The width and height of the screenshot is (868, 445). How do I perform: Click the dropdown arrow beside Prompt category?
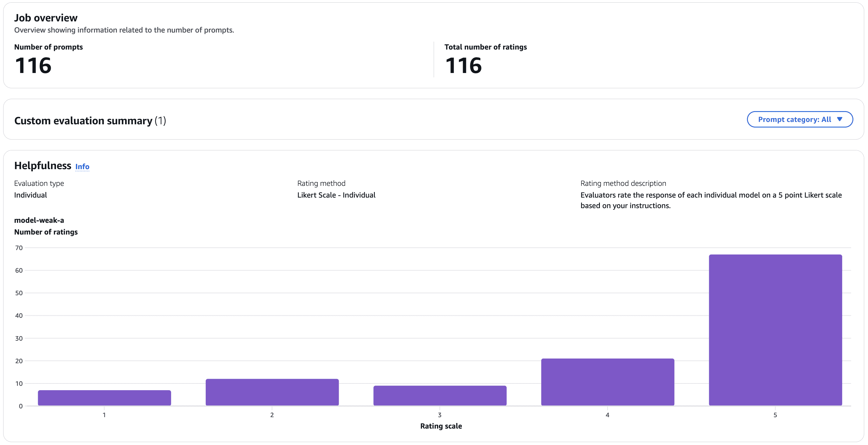[839, 119]
